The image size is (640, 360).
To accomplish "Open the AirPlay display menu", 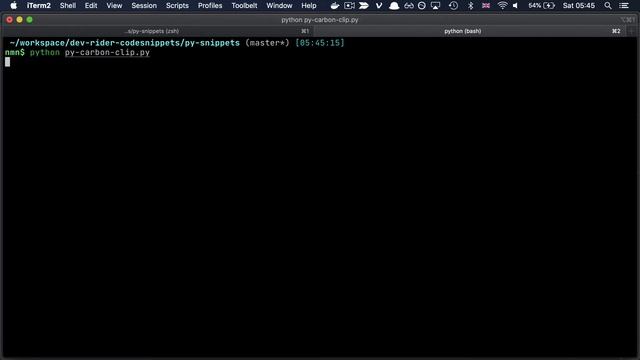I will point(436,6).
